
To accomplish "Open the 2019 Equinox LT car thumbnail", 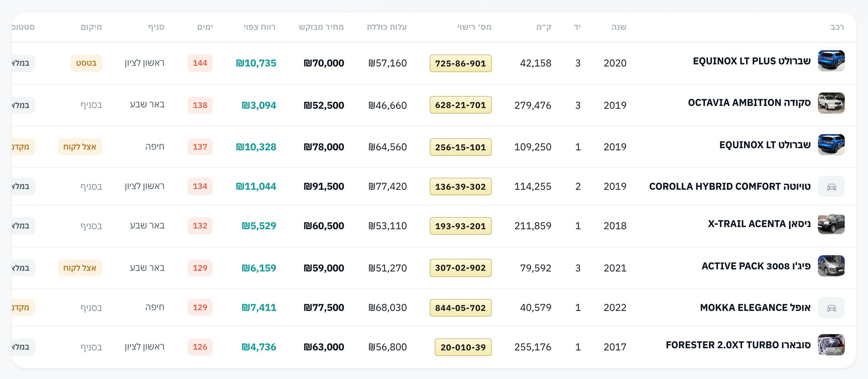I will click(831, 145).
